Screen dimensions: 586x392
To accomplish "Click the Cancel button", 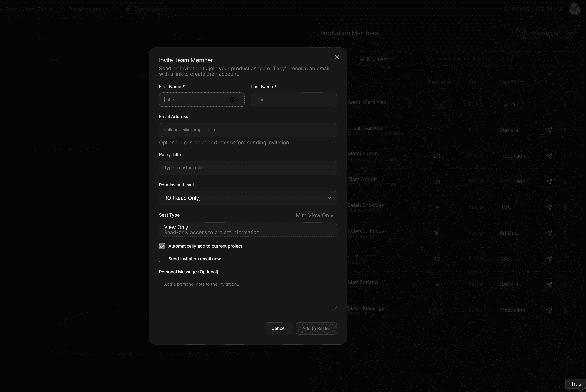I will [x=278, y=328].
